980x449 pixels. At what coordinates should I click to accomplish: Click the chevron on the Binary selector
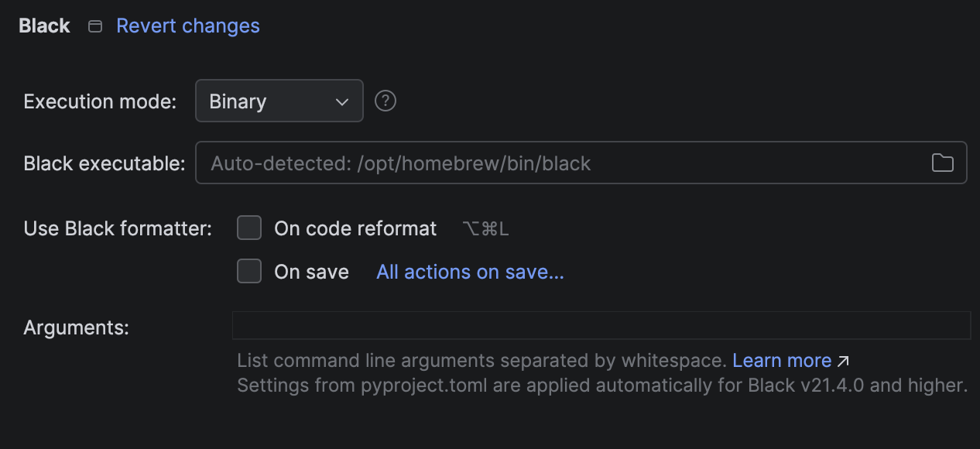point(341,101)
